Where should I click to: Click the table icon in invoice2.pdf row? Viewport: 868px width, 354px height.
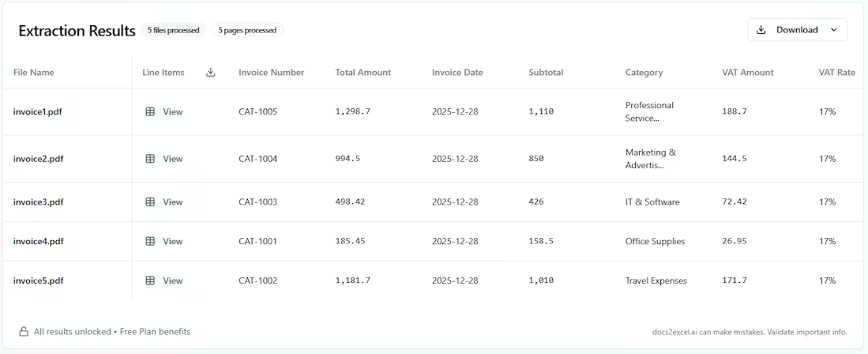(x=150, y=159)
